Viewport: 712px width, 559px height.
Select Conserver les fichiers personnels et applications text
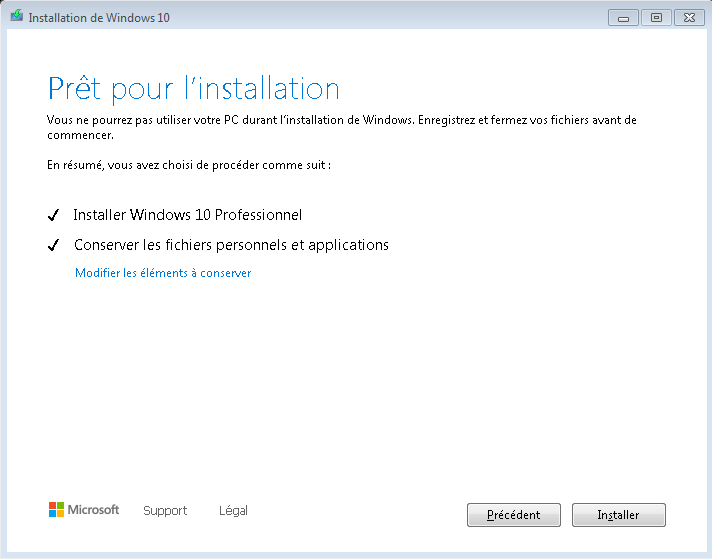(231, 245)
